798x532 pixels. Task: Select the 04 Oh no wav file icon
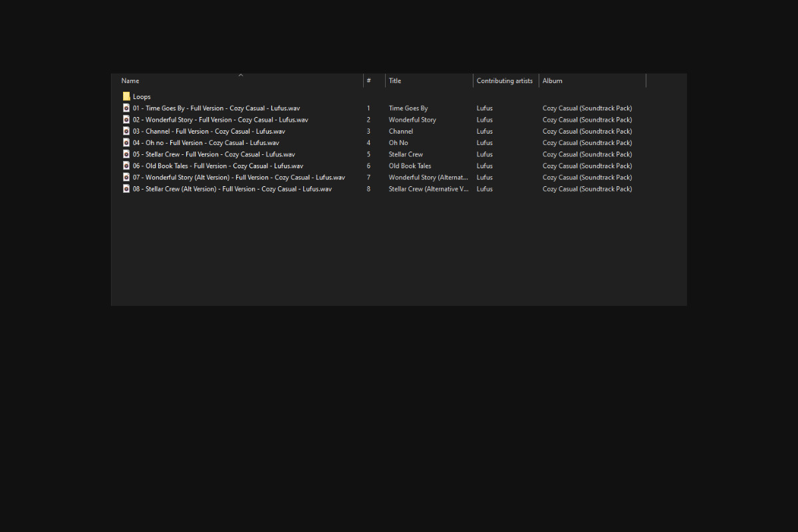pyautogui.click(x=126, y=142)
